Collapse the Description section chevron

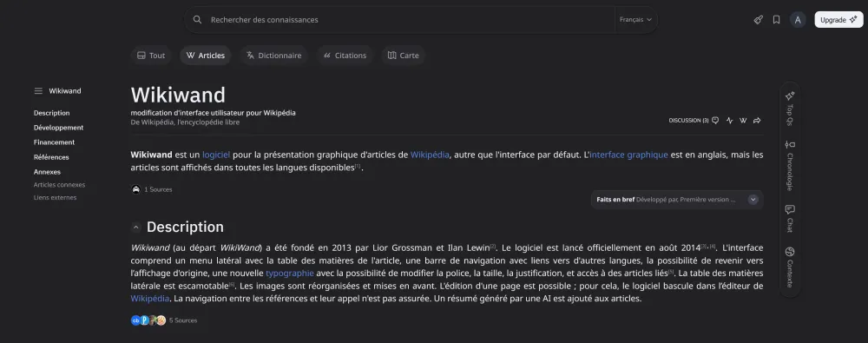135,228
